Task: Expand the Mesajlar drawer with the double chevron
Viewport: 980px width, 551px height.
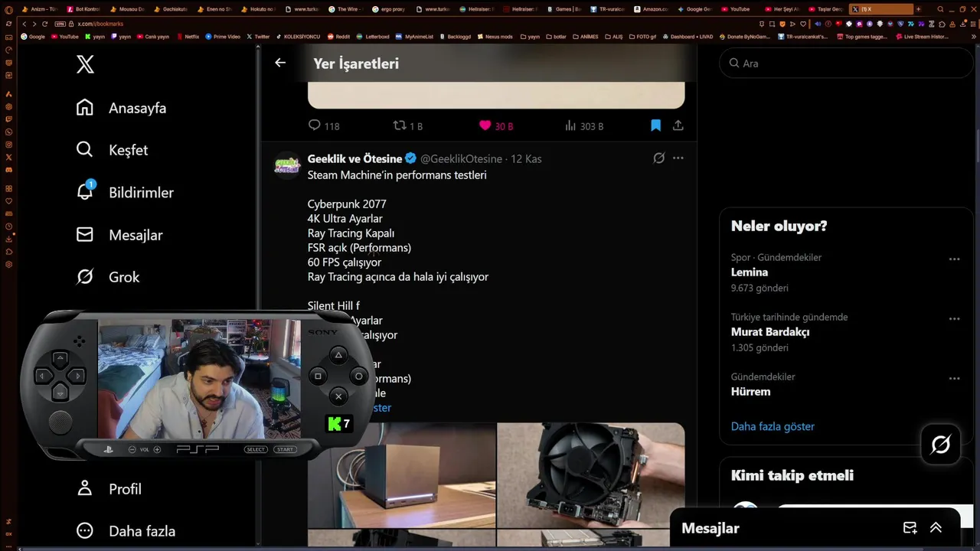Action: [936, 528]
